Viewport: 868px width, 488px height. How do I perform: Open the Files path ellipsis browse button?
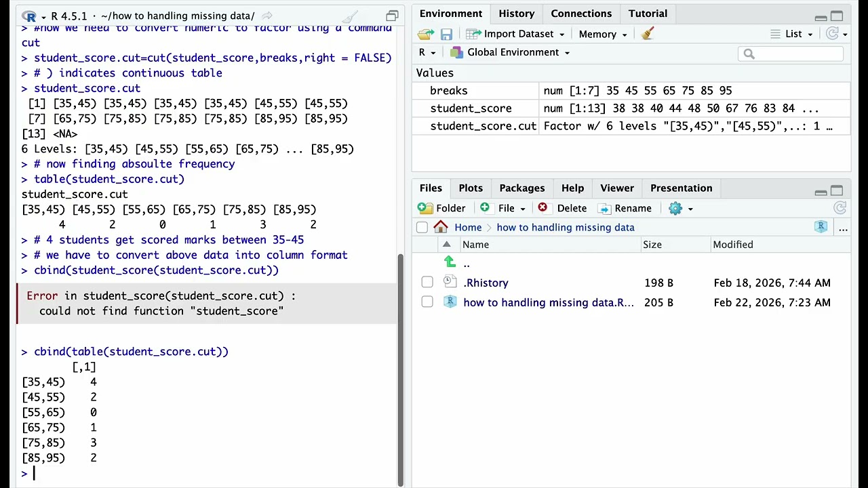tap(843, 229)
